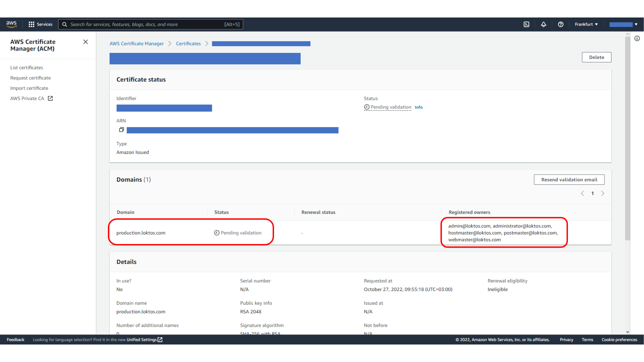The width and height of the screenshot is (644, 362).
Task: Open Import certificate in sidebar
Action: 29,88
